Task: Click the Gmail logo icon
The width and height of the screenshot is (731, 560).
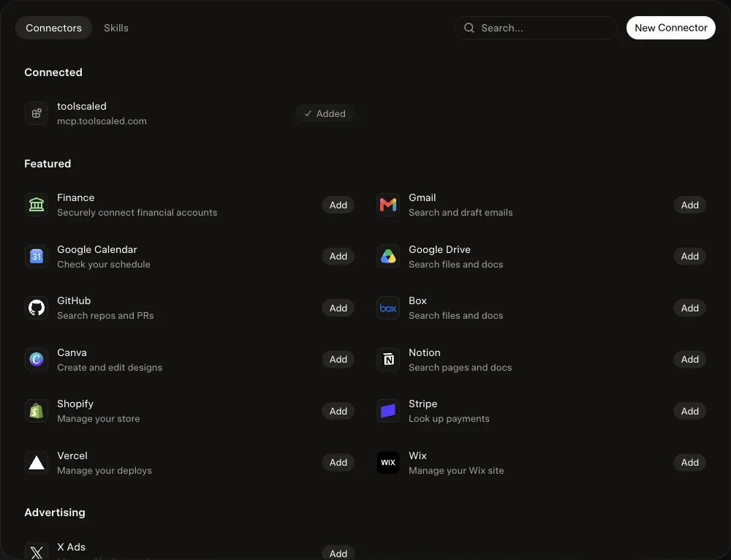Action: click(x=388, y=205)
